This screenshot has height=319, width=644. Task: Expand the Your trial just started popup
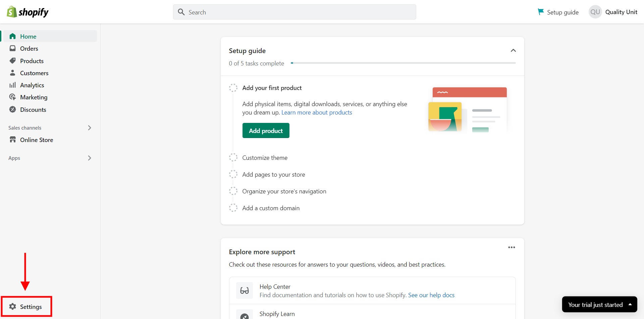(630, 305)
